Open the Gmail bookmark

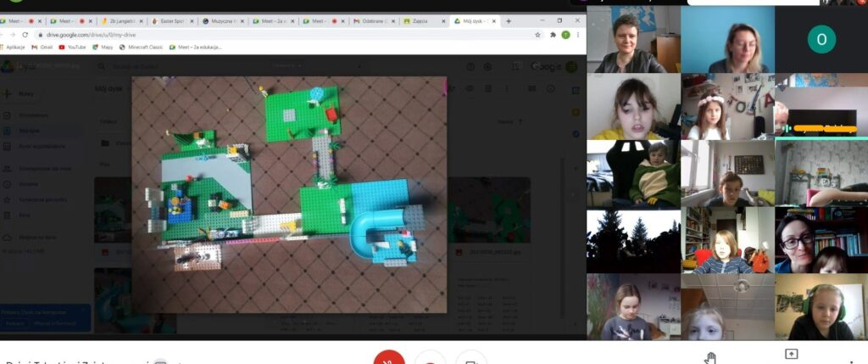pyautogui.click(x=42, y=48)
